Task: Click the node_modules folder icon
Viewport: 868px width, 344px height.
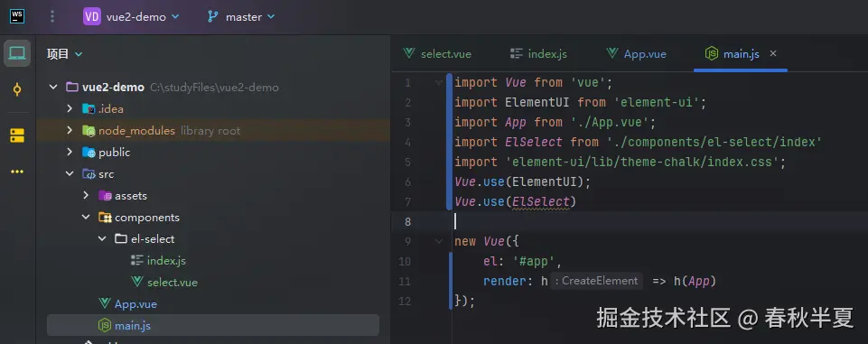Action: [89, 131]
